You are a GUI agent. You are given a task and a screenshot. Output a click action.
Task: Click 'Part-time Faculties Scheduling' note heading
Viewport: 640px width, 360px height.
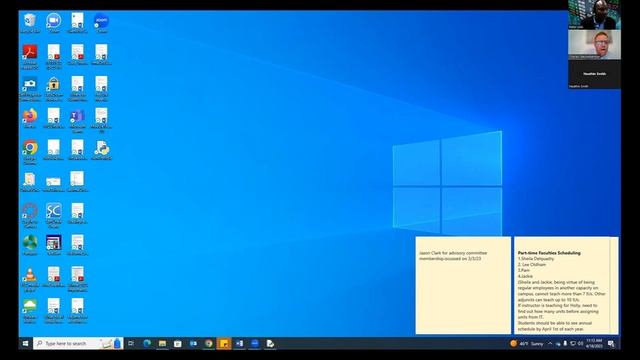[549, 253]
